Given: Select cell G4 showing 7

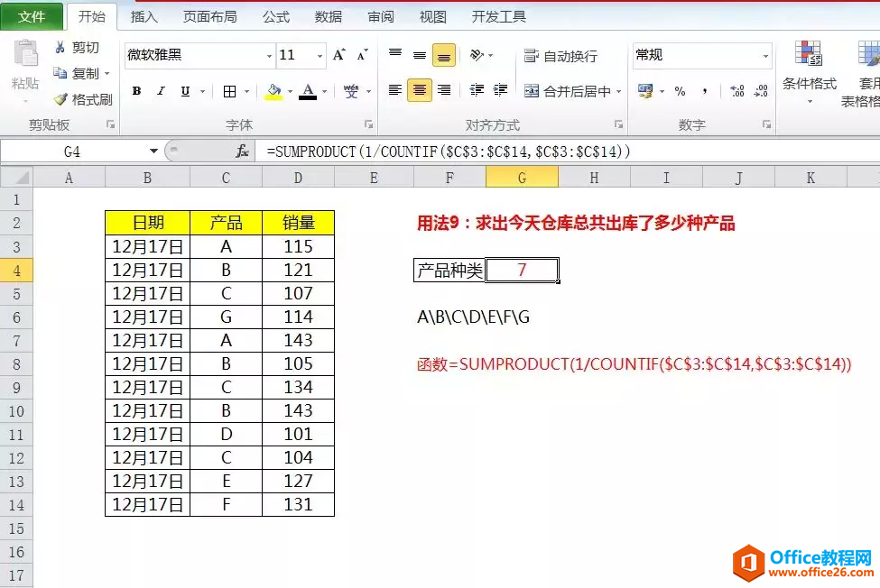Looking at the screenshot, I should click(x=522, y=271).
